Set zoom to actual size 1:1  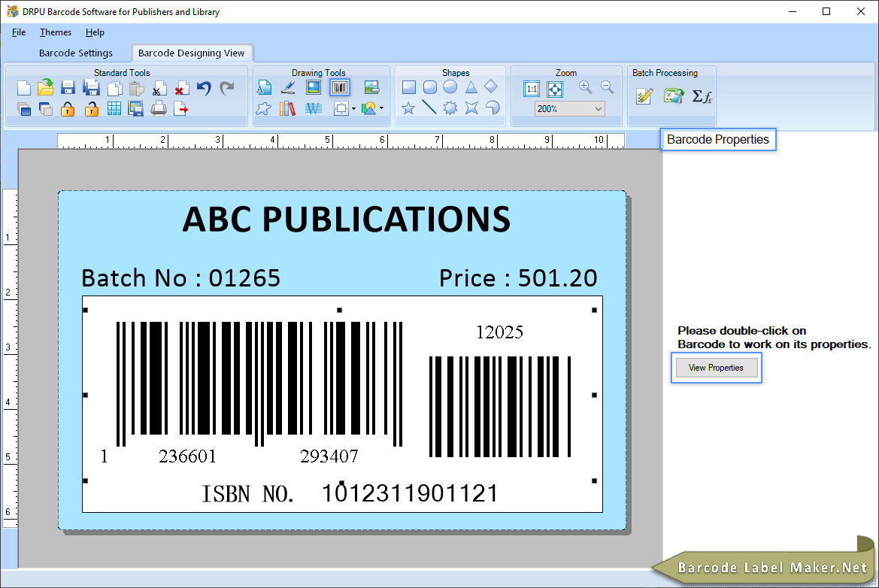click(x=532, y=89)
